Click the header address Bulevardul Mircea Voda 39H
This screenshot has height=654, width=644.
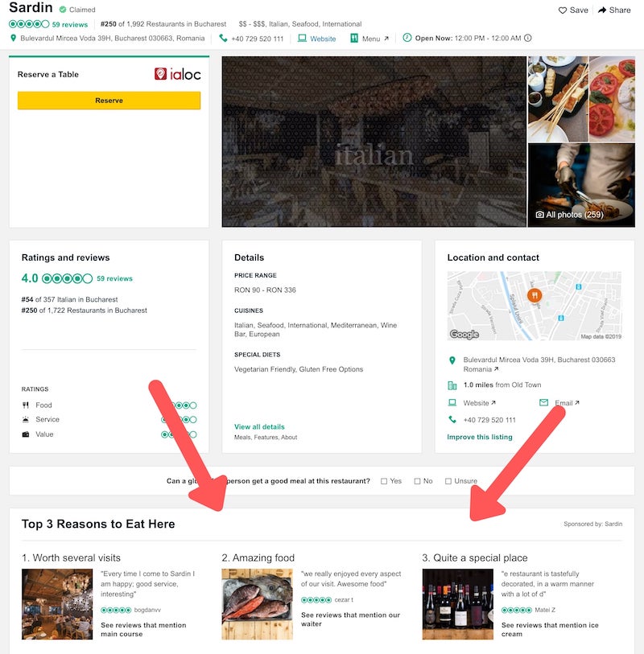(x=112, y=39)
